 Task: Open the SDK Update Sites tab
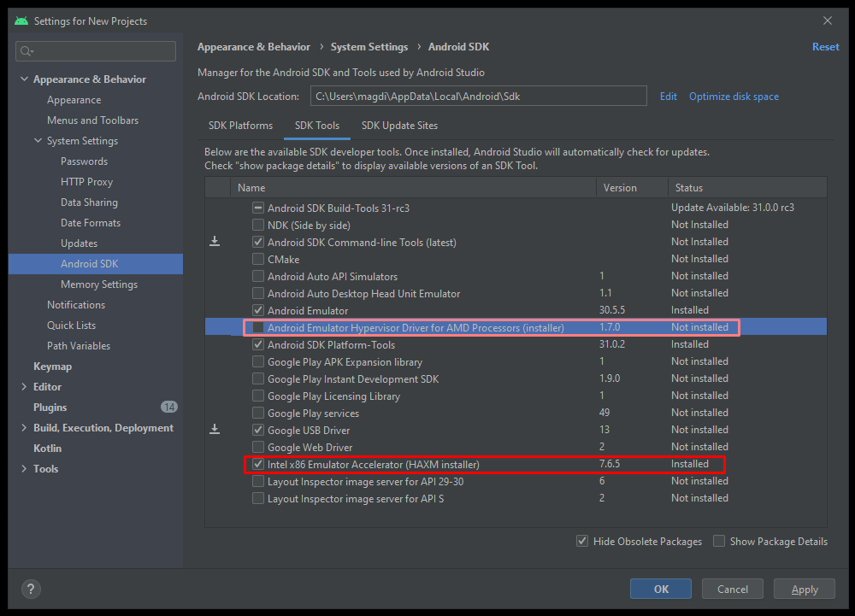pos(399,126)
